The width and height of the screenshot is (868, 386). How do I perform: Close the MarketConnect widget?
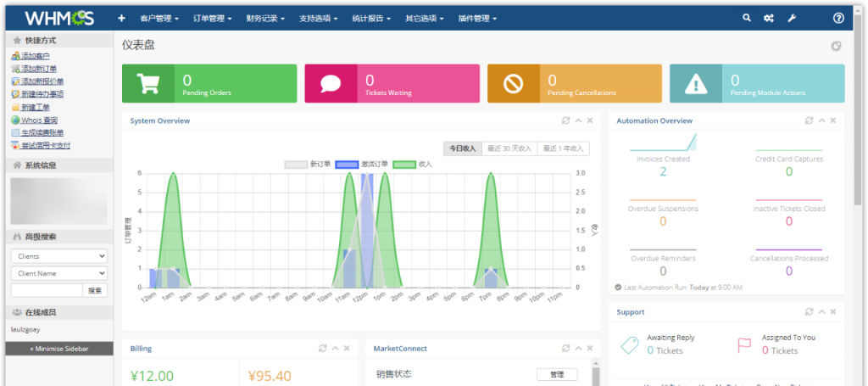(590, 349)
